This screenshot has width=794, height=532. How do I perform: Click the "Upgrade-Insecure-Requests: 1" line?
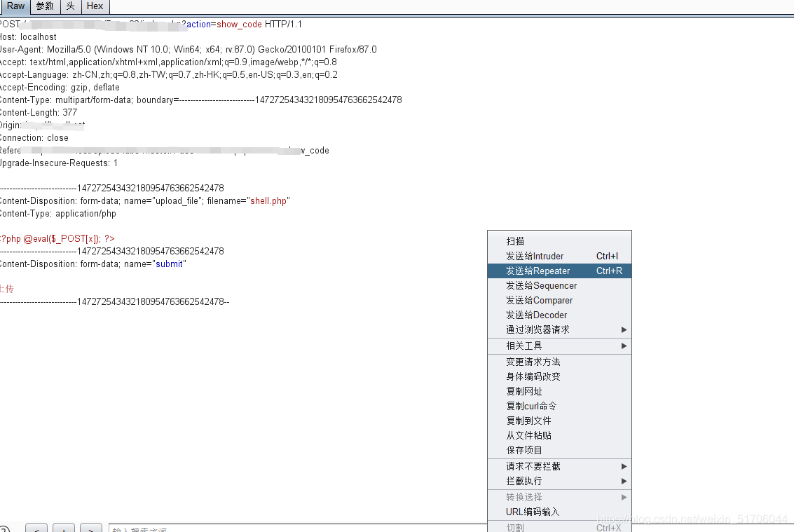[59, 163]
